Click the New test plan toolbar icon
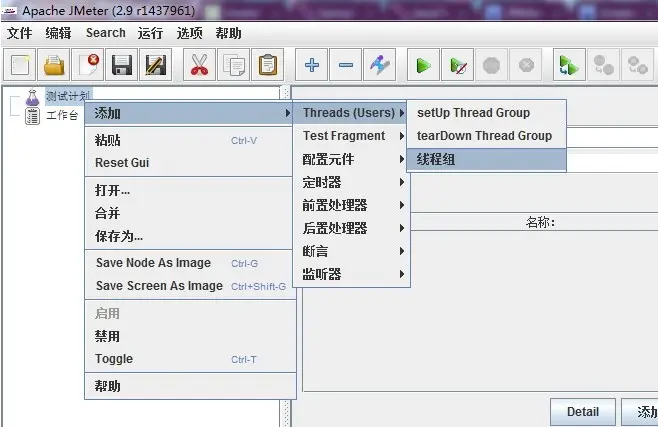 [x=20, y=65]
